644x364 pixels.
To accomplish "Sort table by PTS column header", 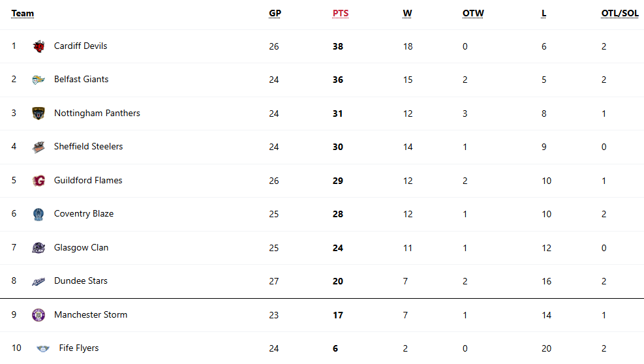I will [341, 13].
